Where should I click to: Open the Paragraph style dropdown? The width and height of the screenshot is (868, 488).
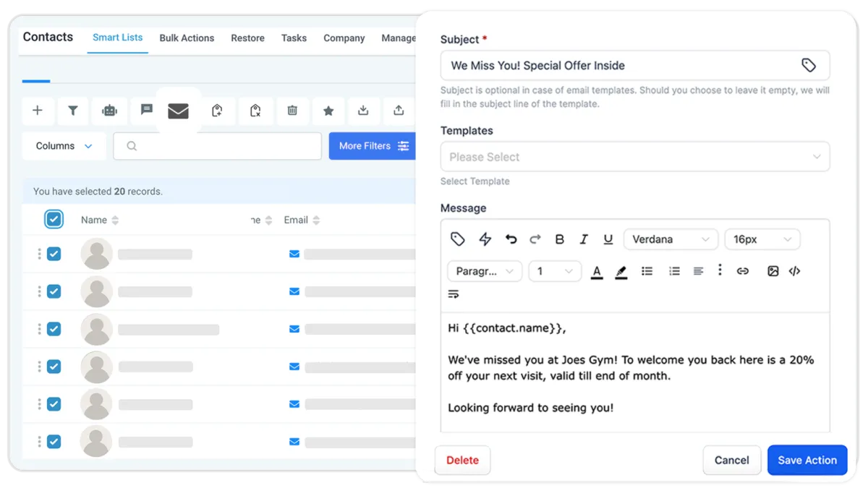click(485, 271)
